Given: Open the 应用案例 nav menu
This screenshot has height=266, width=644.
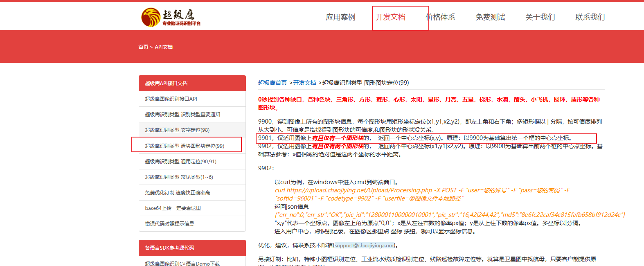Looking at the screenshot, I should pyautogui.click(x=340, y=17).
